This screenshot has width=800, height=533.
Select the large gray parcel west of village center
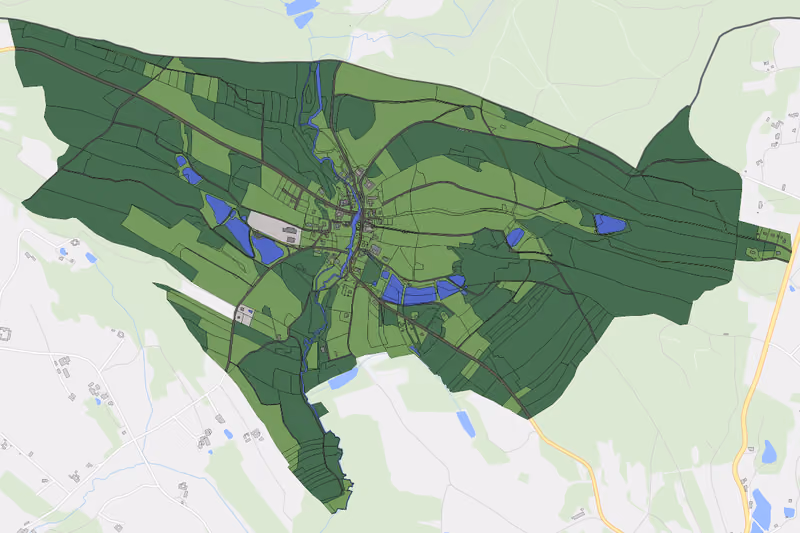tap(273, 229)
